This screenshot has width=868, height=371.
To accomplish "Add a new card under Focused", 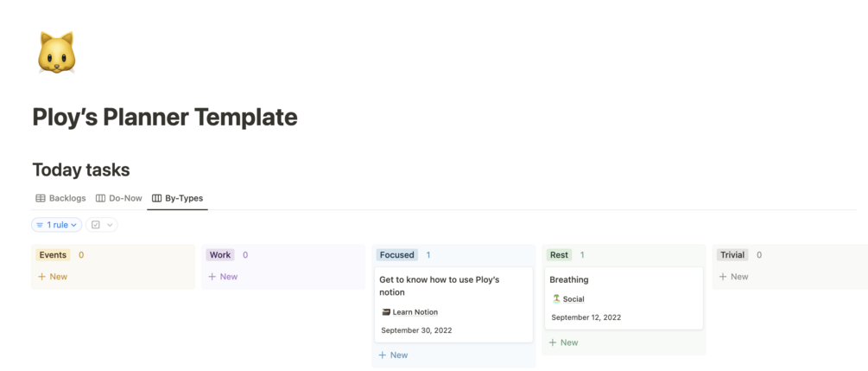I will 393,355.
